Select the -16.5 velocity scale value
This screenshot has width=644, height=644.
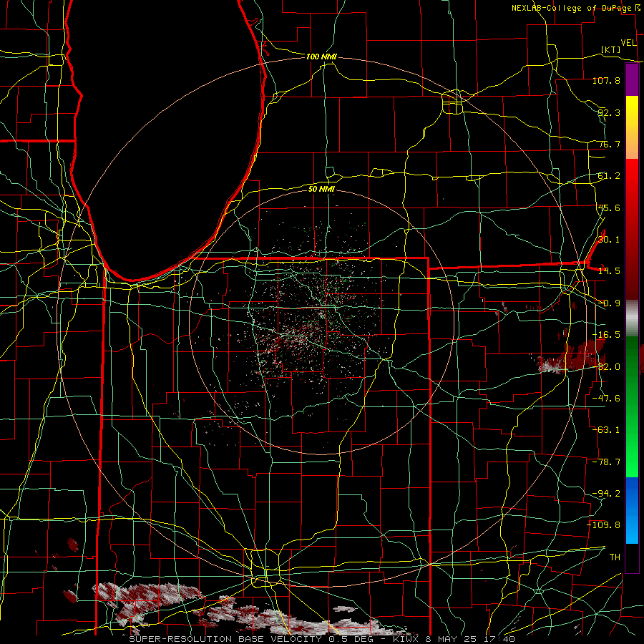[606, 335]
